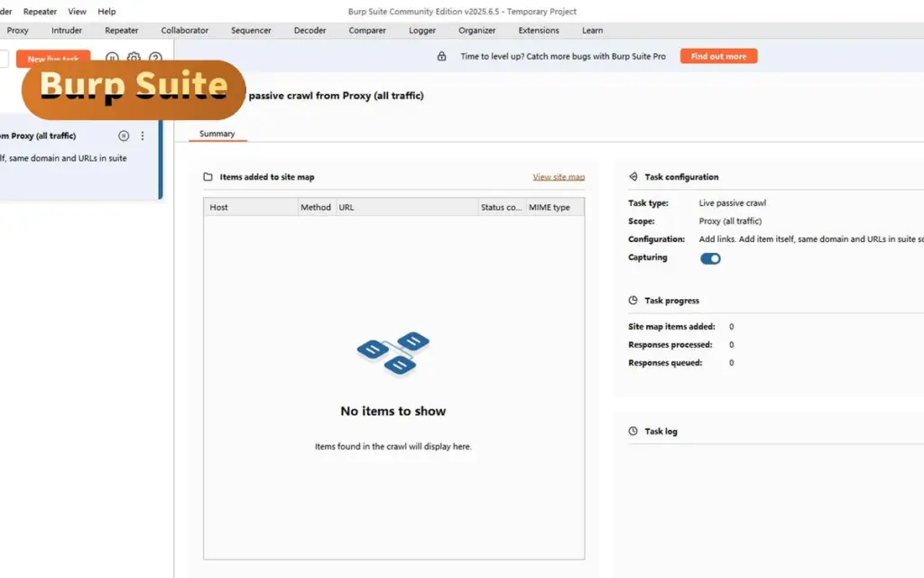Open the View menu

[78, 11]
